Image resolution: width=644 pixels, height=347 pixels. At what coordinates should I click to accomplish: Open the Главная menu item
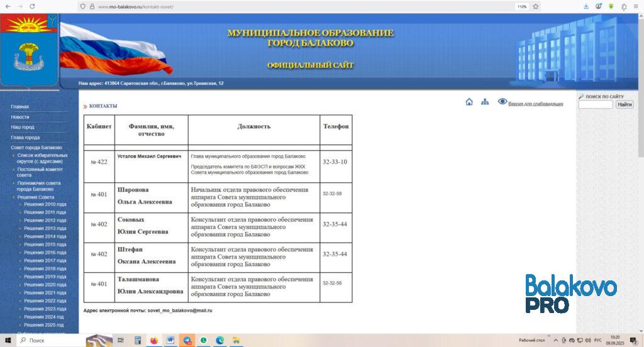19,106
